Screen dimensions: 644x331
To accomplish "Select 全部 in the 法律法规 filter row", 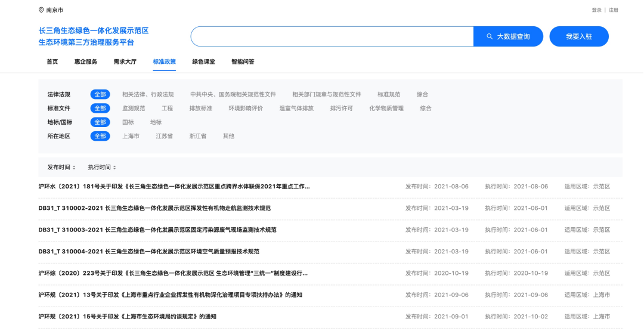I will point(100,94).
